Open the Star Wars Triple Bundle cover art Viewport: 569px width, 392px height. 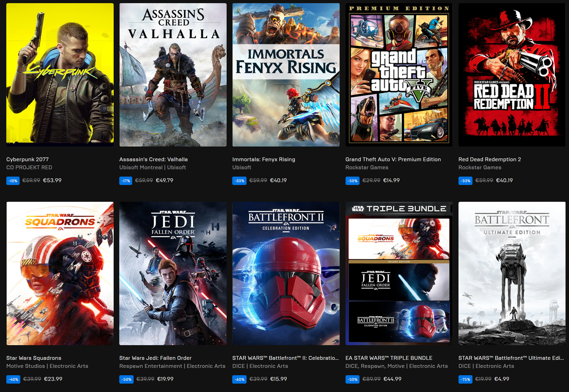[x=399, y=274]
